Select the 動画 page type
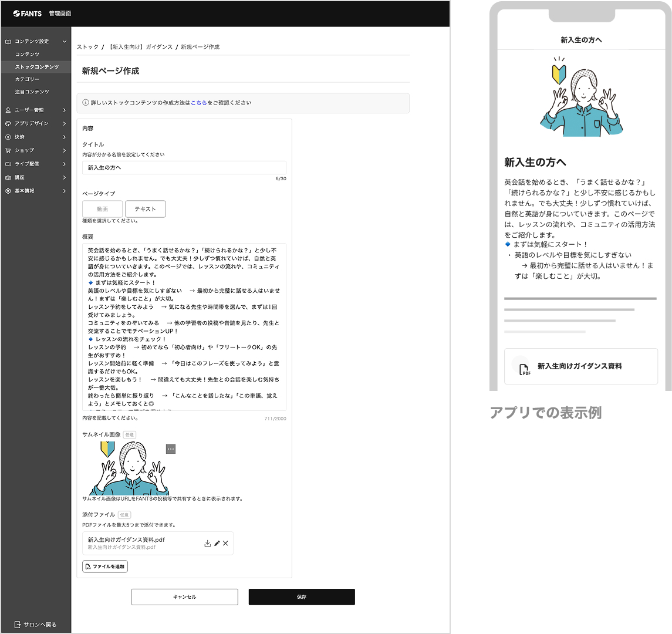The image size is (672, 634). 103,209
